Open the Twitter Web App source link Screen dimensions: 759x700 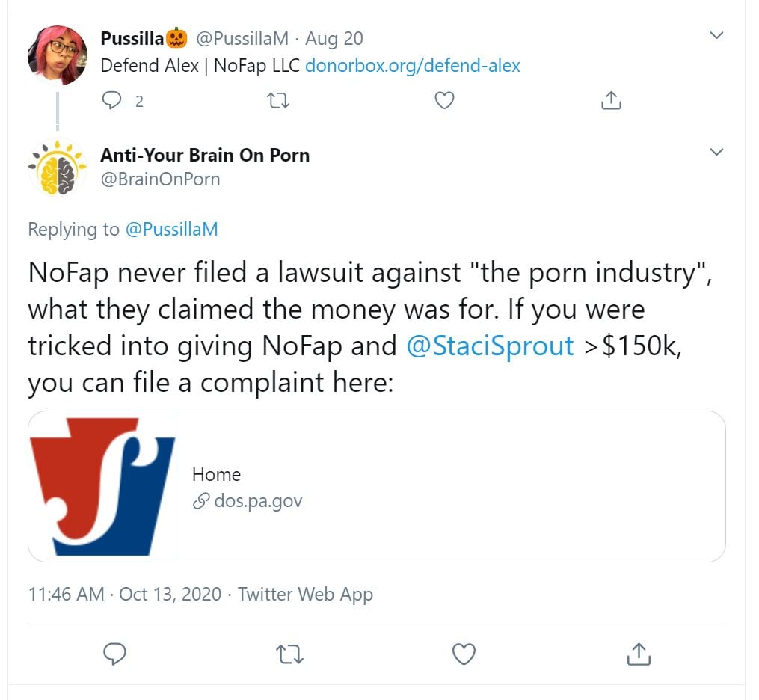[305, 595]
